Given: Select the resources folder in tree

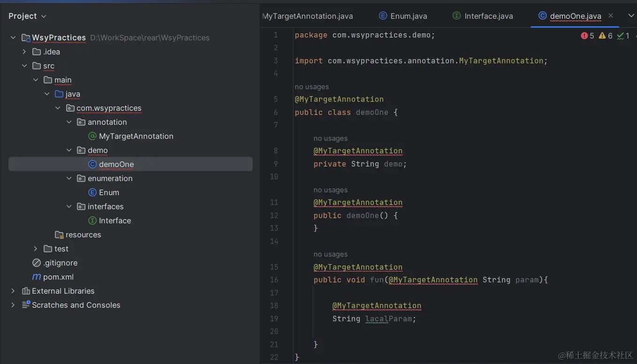Looking at the screenshot, I should (83, 235).
